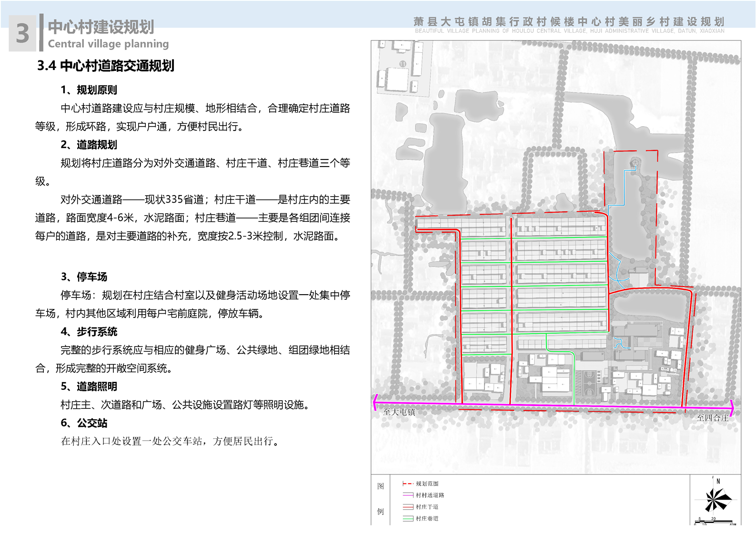Image resolution: width=756 pixels, height=534 pixels.
Task: Click the red 村庄干道 legend line
Action: tap(408, 507)
